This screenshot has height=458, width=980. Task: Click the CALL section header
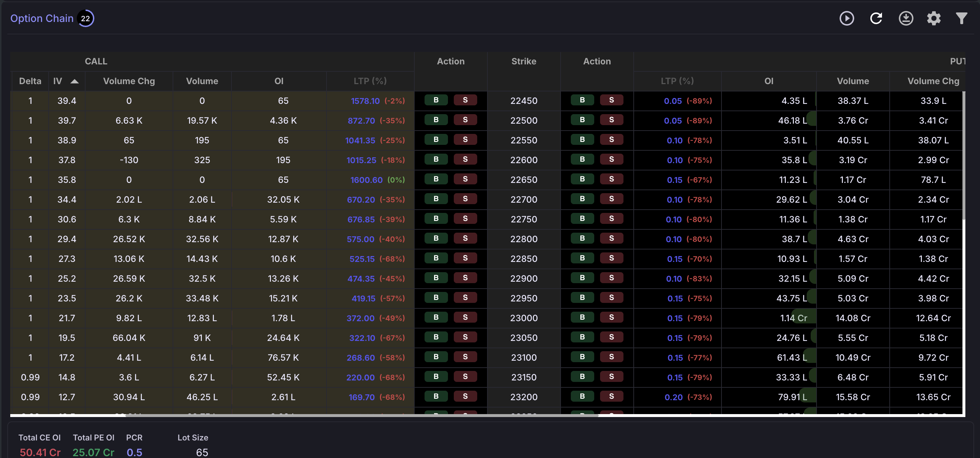click(96, 61)
